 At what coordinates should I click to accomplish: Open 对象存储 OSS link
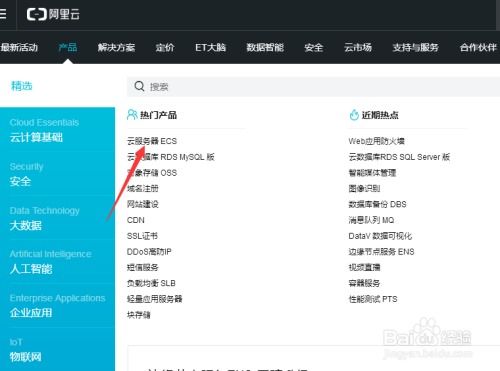point(152,173)
